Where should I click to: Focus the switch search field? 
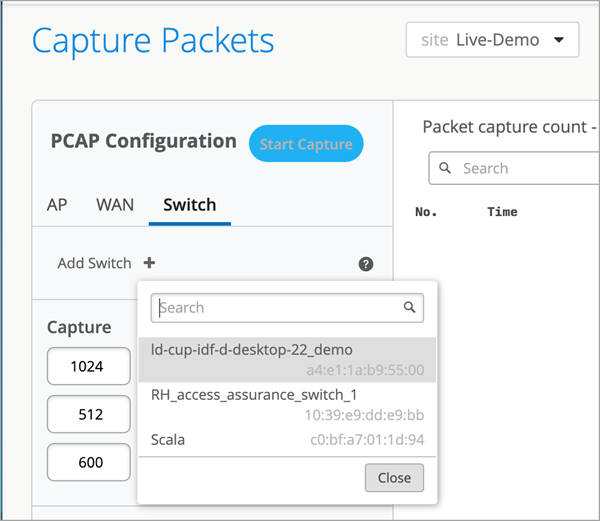coord(278,308)
